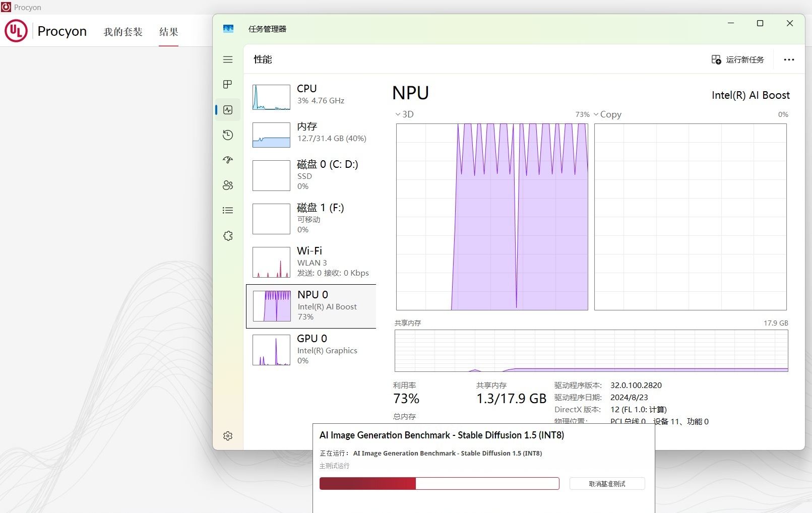Screen dimensions: 812x513
Task: Close the Task Manager window
Action: [x=790, y=23]
